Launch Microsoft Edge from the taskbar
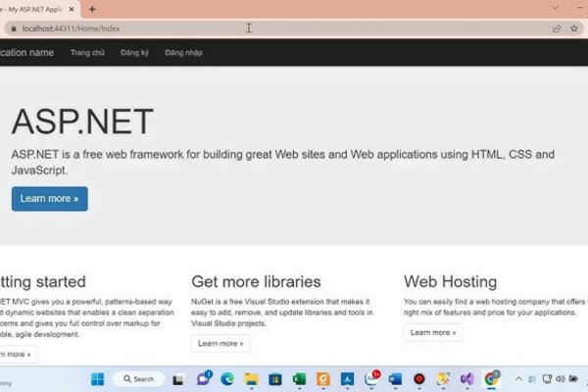This screenshot has height=392, width=588. pos(227,379)
